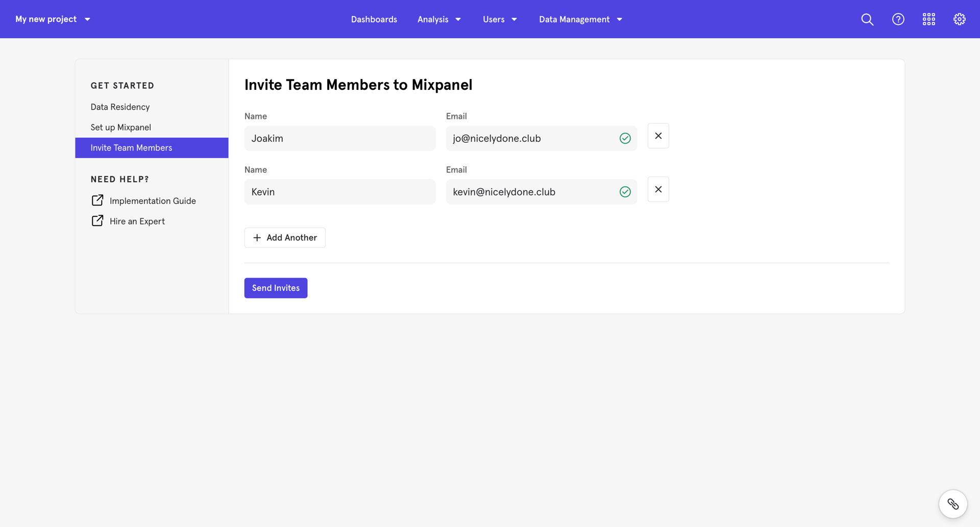Open the apps grid icon
980x527 pixels.
click(x=928, y=19)
